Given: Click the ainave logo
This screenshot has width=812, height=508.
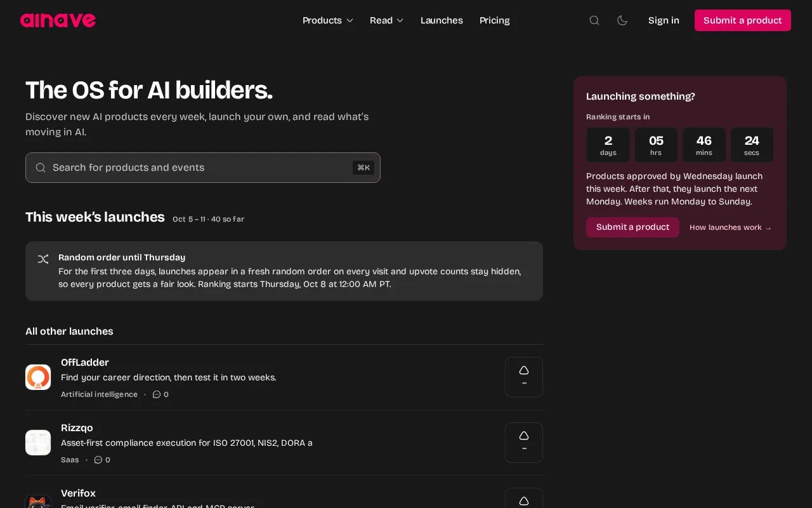Looking at the screenshot, I should [58, 20].
